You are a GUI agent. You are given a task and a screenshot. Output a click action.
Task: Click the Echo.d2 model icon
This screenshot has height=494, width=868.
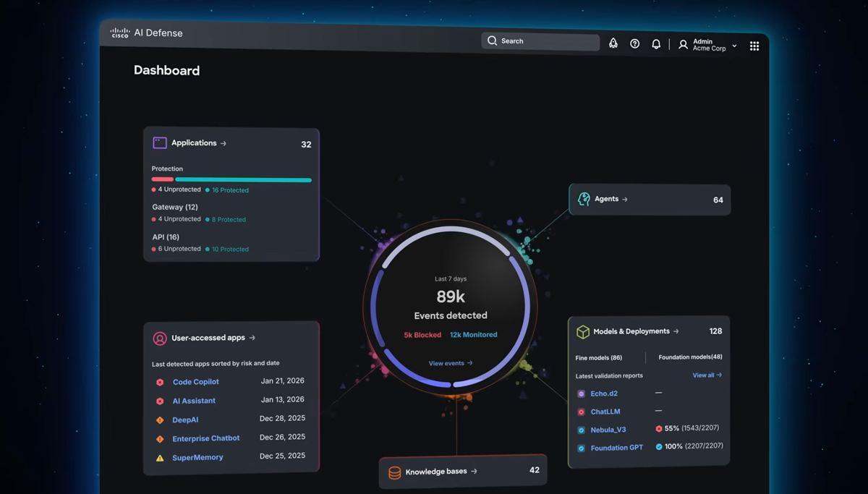581,394
